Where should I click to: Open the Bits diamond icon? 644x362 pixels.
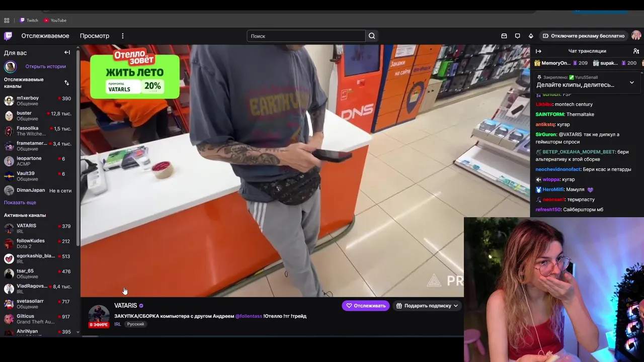tap(531, 36)
